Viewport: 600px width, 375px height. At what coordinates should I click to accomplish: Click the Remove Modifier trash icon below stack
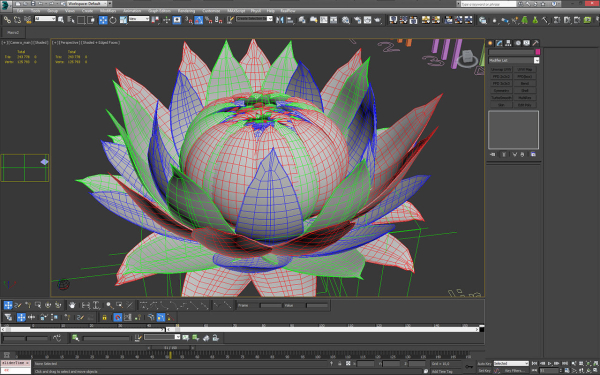[522, 155]
